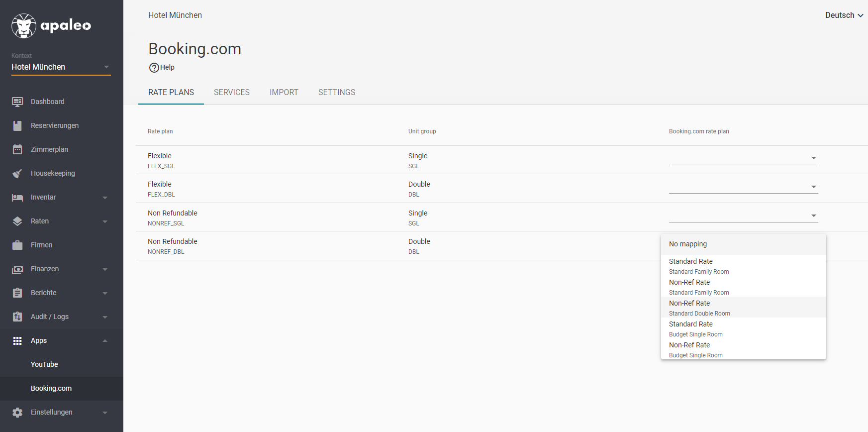Click the Berichte clipboard icon
This screenshot has height=432, width=868.
pyautogui.click(x=17, y=293)
